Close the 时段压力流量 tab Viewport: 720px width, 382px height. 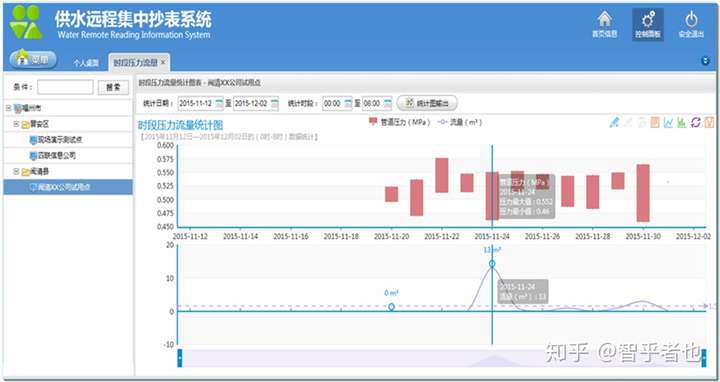(163, 62)
